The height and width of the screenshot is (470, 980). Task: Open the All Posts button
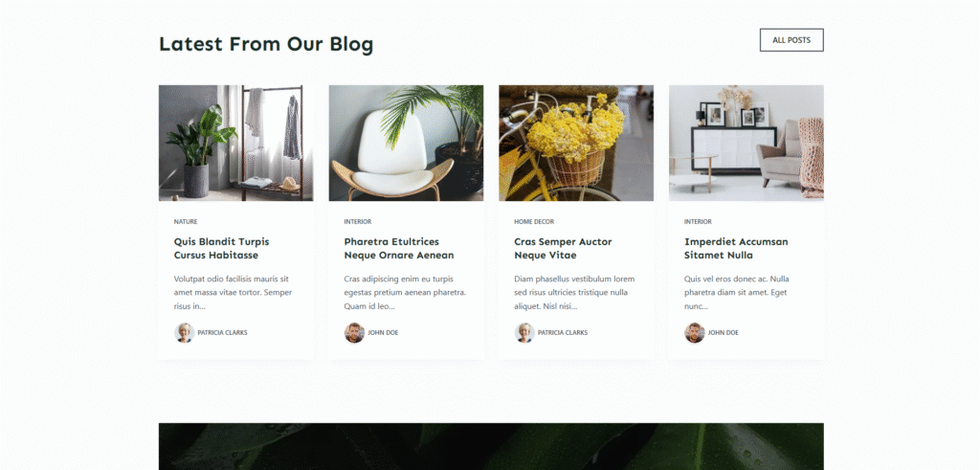791,40
